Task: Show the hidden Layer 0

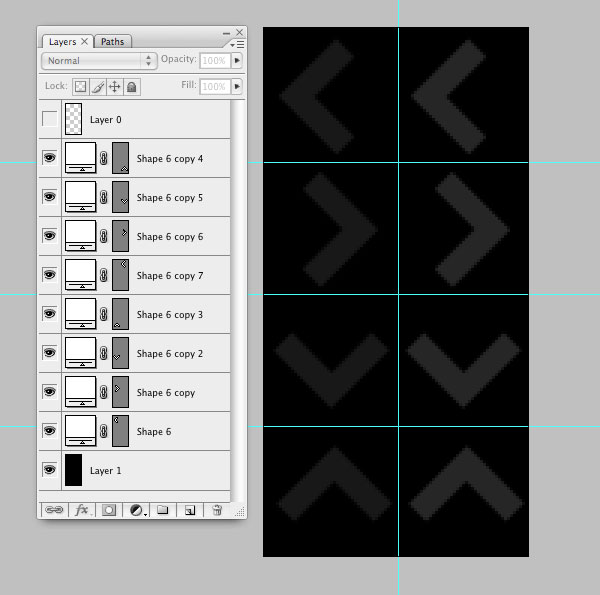Action: click(x=49, y=119)
